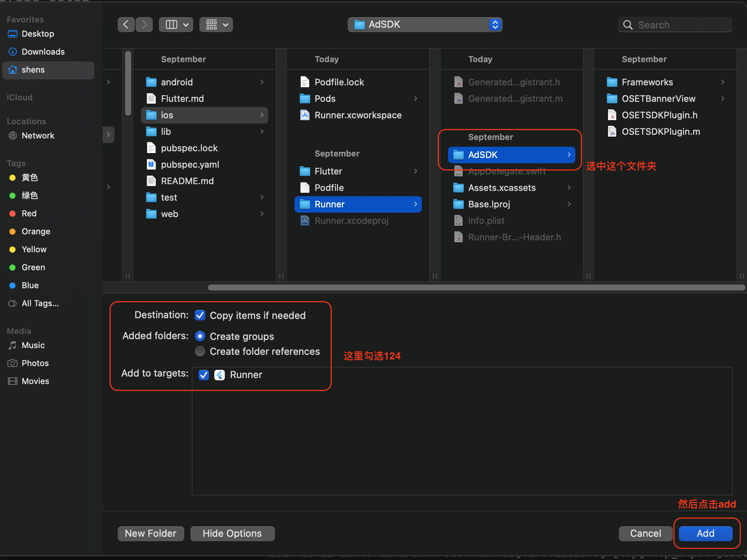
Task: Open Downloads in the sidebar
Action: coord(43,52)
